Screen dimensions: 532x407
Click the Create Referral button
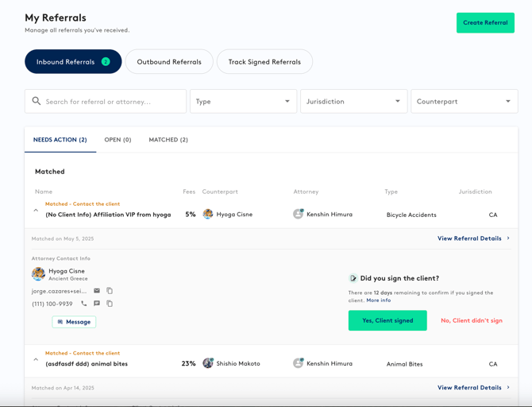pos(485,22)
